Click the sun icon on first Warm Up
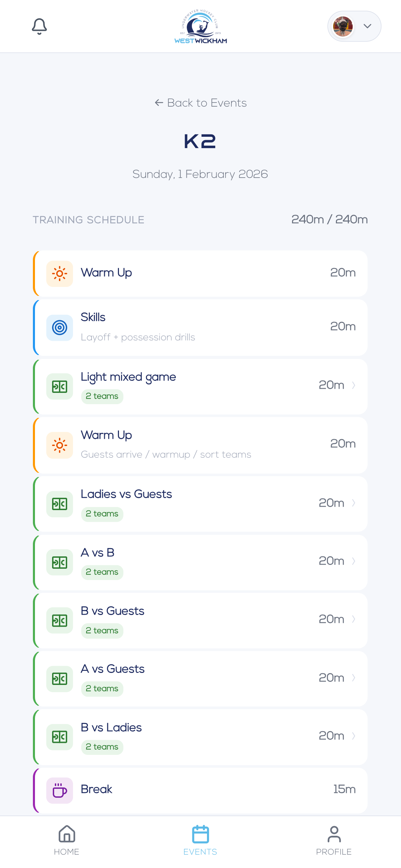 60,274
